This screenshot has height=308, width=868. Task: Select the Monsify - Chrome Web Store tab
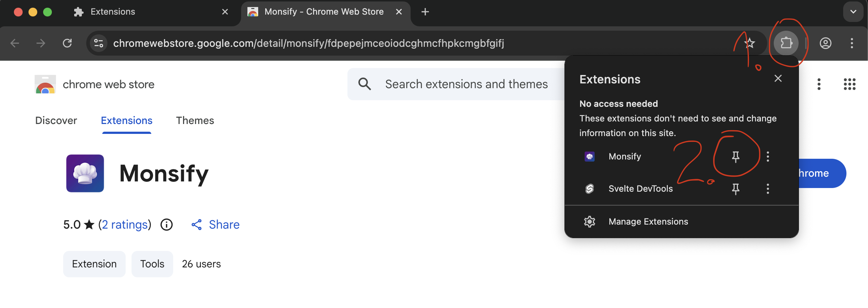(x=325, y=12)
